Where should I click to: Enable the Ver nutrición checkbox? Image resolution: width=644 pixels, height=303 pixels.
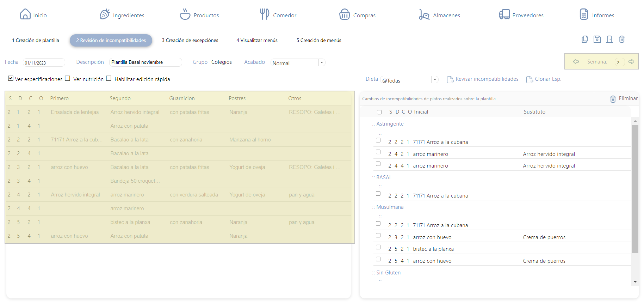(68, 79)
